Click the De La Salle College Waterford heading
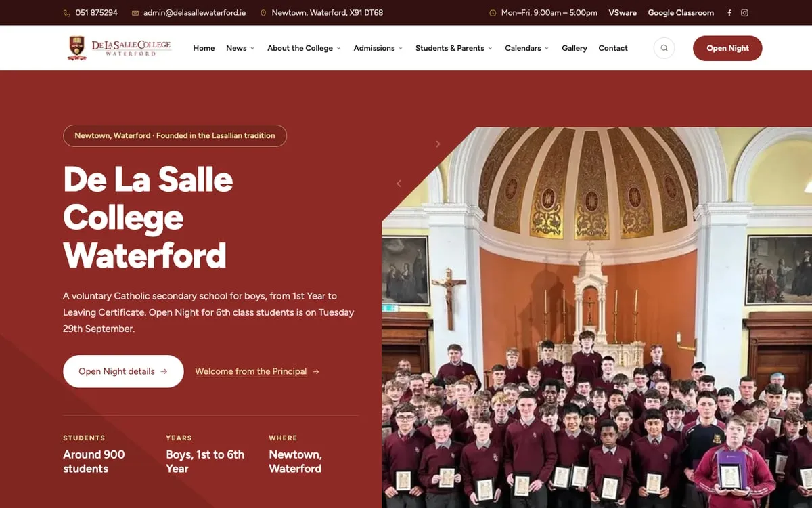 pyautogui.click(x=148, y=217)
